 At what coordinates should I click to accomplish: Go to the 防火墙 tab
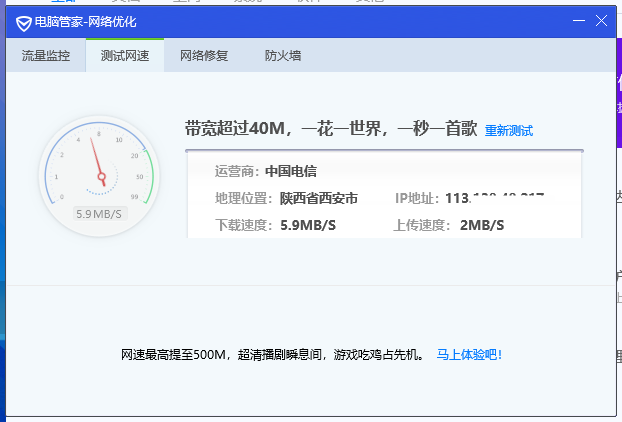coord(283,56)
